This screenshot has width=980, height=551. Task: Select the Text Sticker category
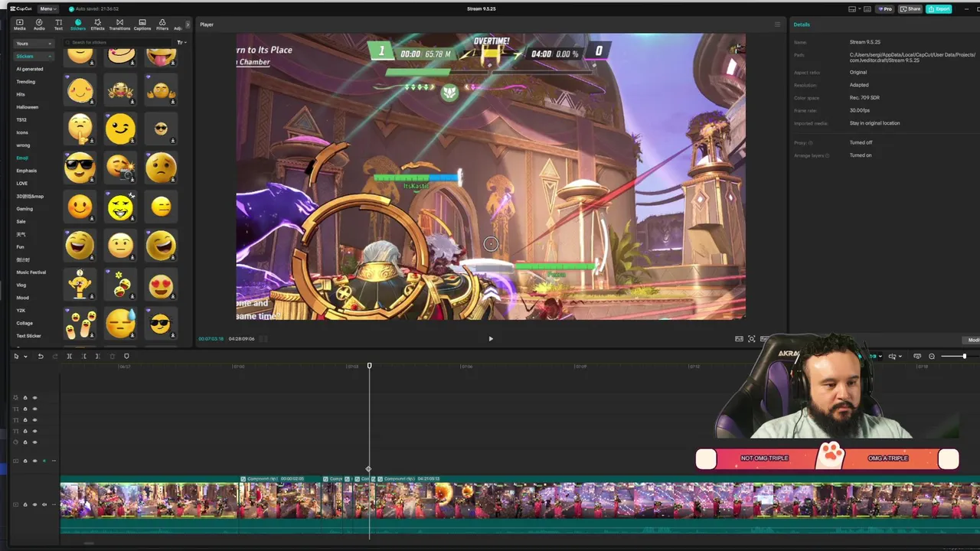tap(29, 336)
